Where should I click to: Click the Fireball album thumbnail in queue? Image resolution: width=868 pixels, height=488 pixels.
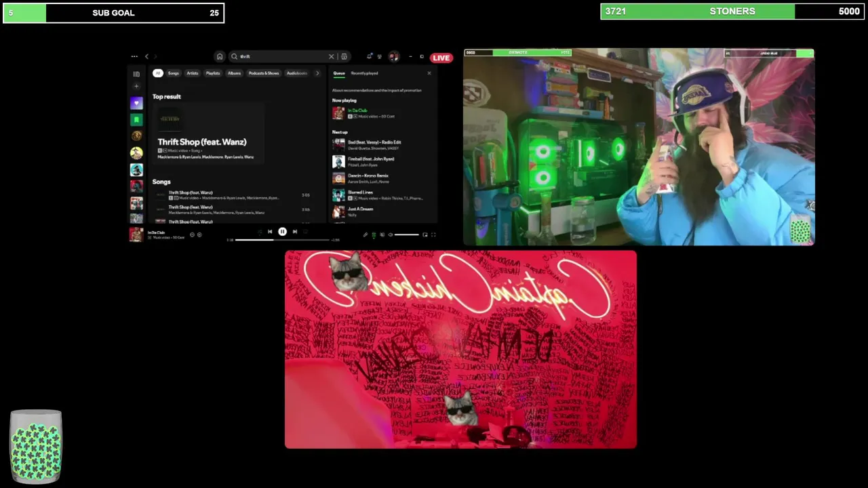[x=338, y=161]
